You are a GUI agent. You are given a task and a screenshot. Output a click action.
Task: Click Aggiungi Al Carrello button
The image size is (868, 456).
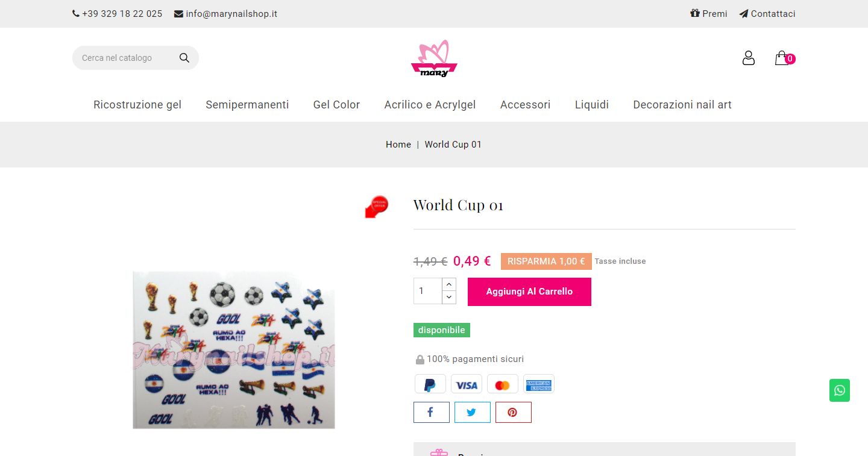pos(529,292)
